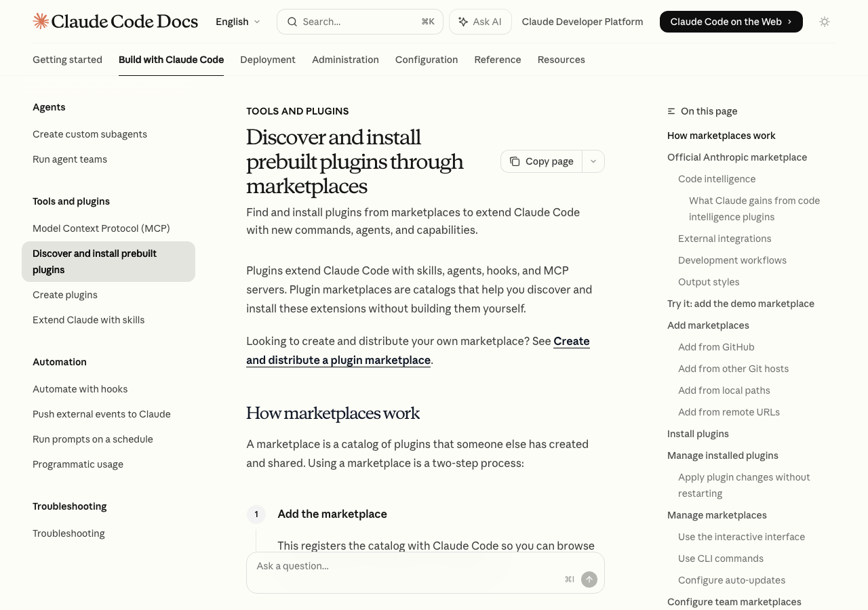Switch to the Deployment tab
This screenshot has width=868, height=610.
[268, 60]
